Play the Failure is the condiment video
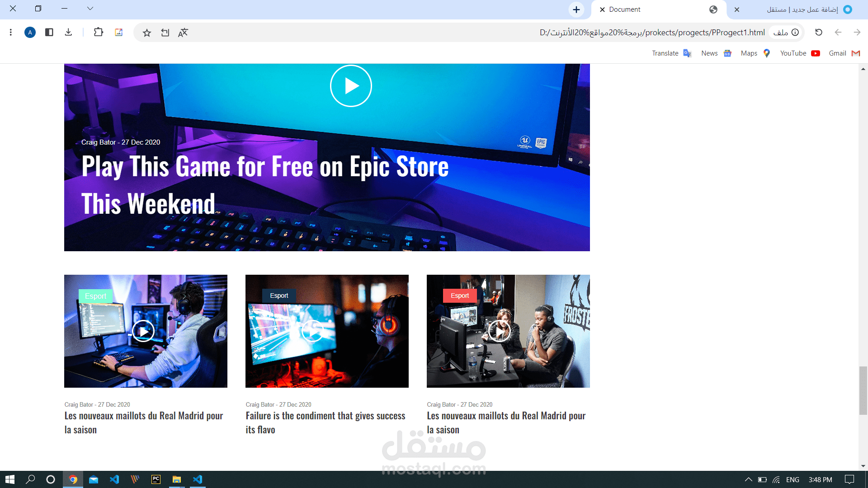Viewport: 868px width, 488px height. pyautogui.click(x=312, y=331)
